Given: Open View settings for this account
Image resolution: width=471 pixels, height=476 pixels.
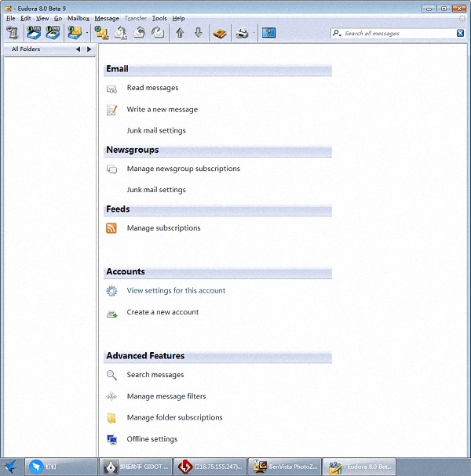Looking at the screenshot, I should [x=176, y=291].
